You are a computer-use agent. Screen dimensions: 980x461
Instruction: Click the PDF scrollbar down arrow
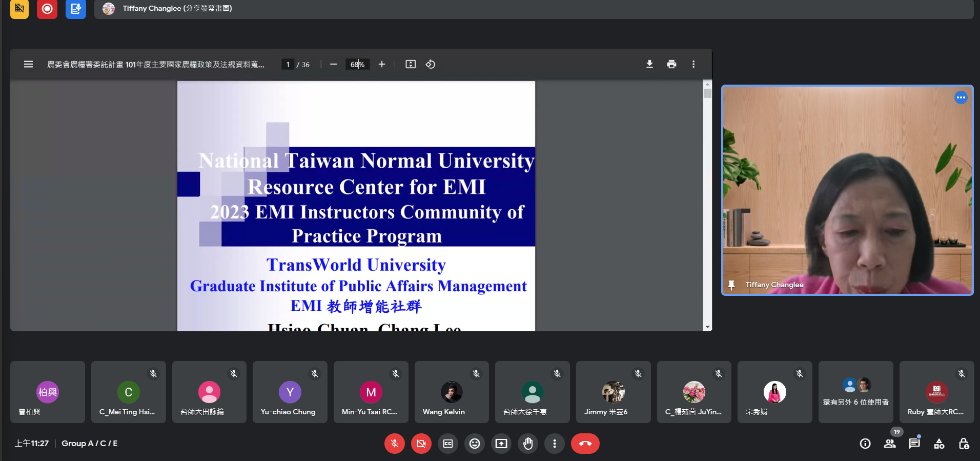click(x=708, y=327)
